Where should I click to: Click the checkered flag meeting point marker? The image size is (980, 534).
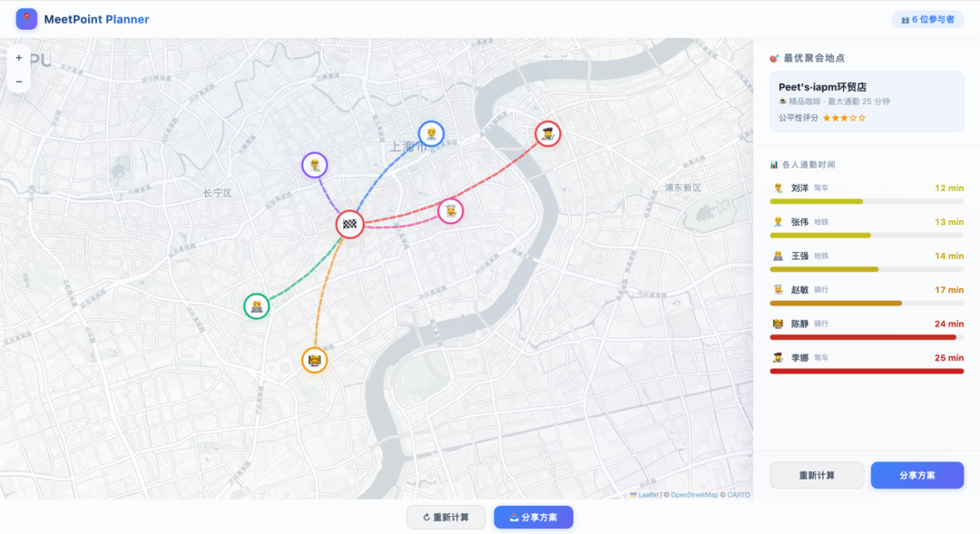pyautogui.click(x=350, y=224)
